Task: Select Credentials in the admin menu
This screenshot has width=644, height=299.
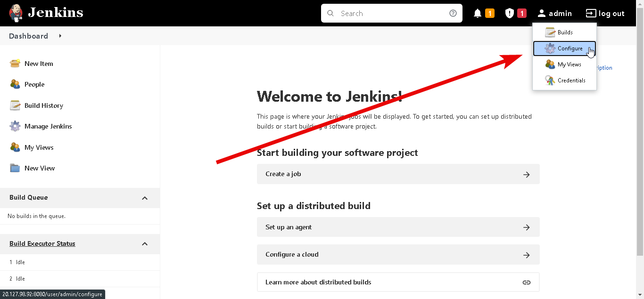Action: pyautogui.click(x=564, y=81)
